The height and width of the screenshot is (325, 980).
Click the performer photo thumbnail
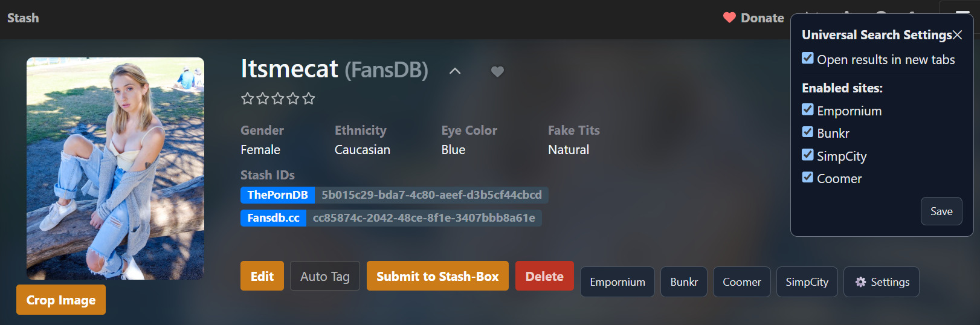pos(115,168)
